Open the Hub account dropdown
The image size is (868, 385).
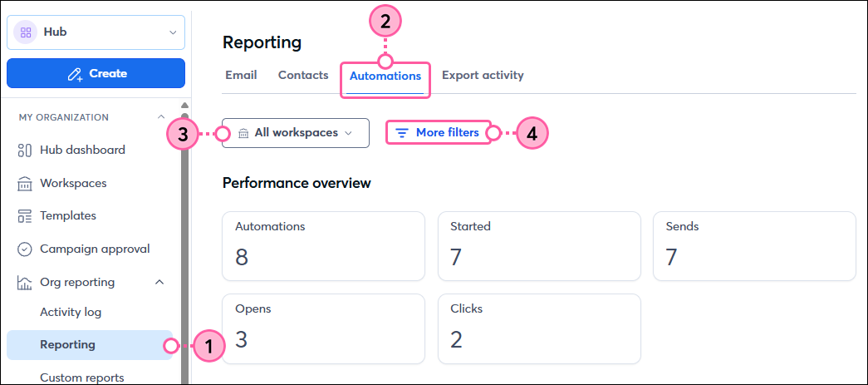point(96,32)
